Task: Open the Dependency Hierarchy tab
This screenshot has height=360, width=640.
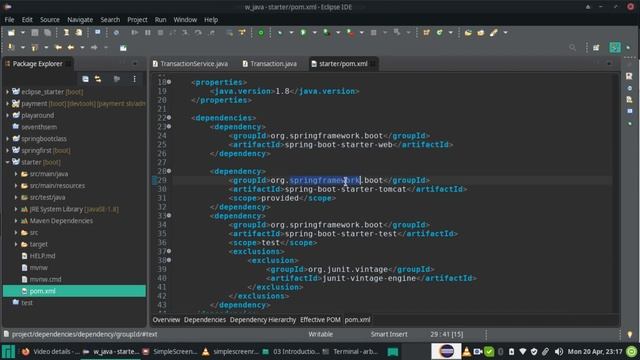Action: (263, 320)
